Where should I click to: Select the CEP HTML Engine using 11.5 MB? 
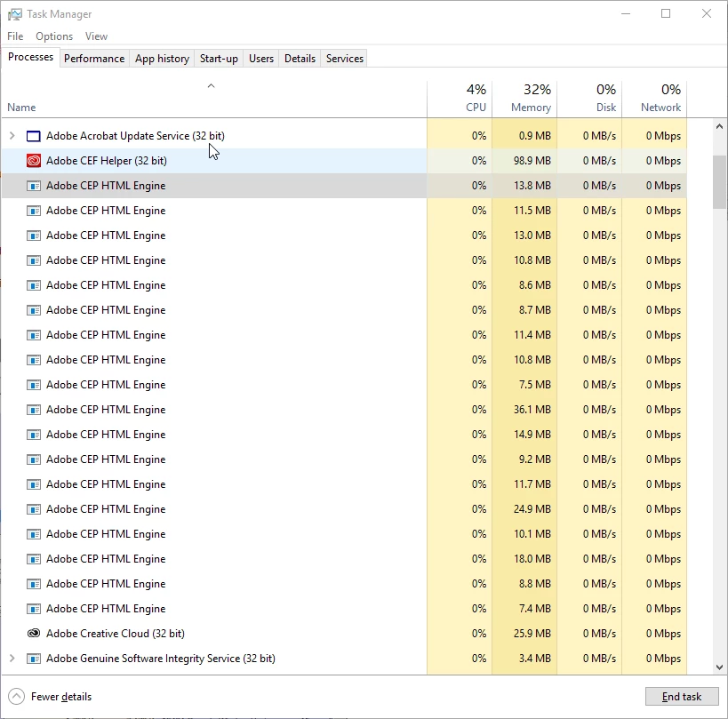pyautogui.click(x=344, y=211)
